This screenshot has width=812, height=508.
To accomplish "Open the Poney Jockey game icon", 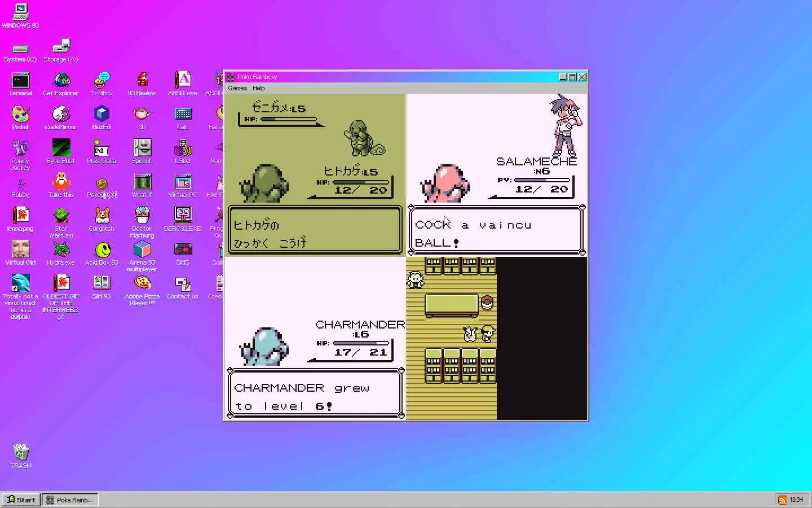I will point(20,155).
